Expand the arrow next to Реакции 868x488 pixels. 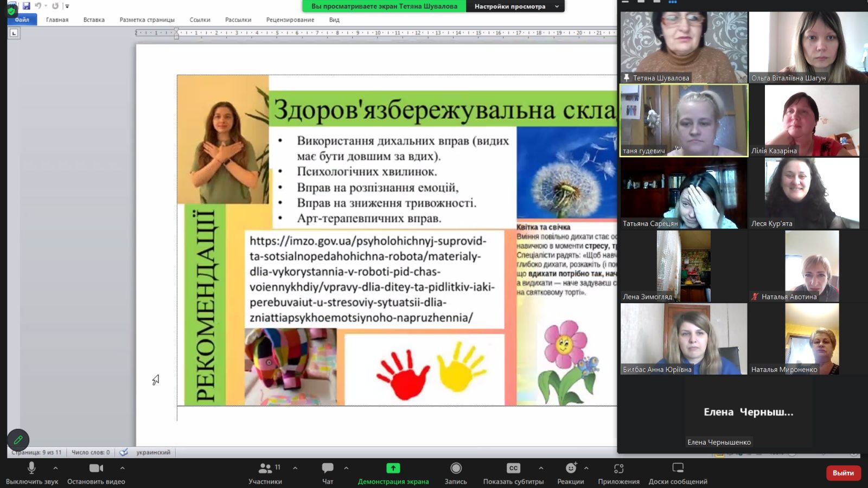[x=586, y=468]
